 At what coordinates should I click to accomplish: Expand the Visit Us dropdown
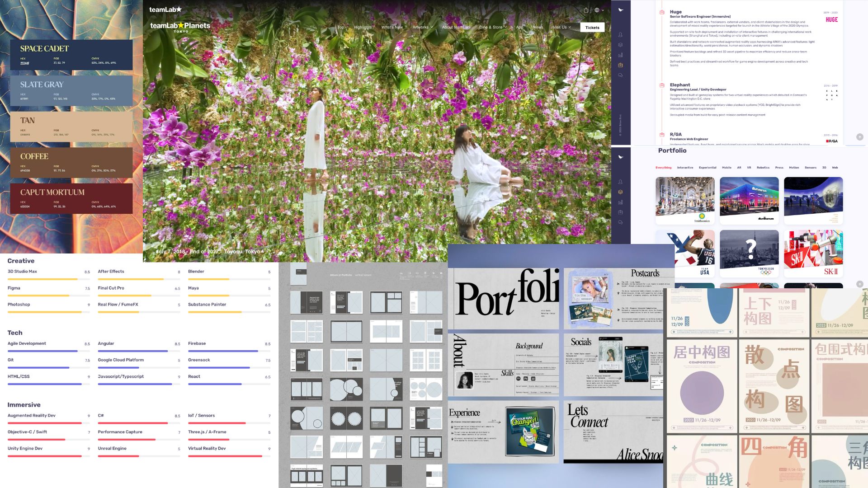pos(561,27)
